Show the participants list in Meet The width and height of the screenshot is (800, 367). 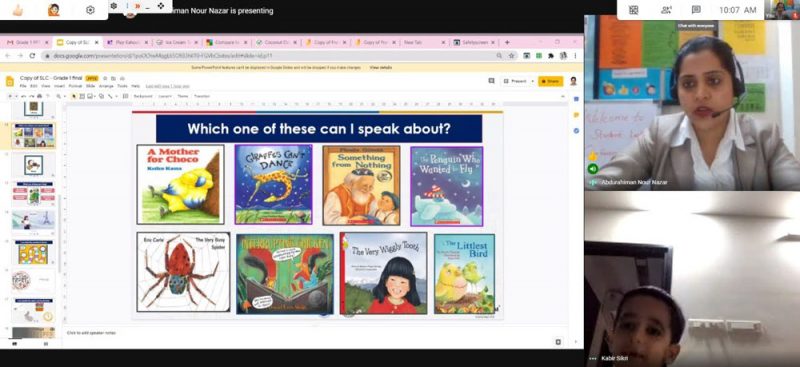[x=666, y=10]
